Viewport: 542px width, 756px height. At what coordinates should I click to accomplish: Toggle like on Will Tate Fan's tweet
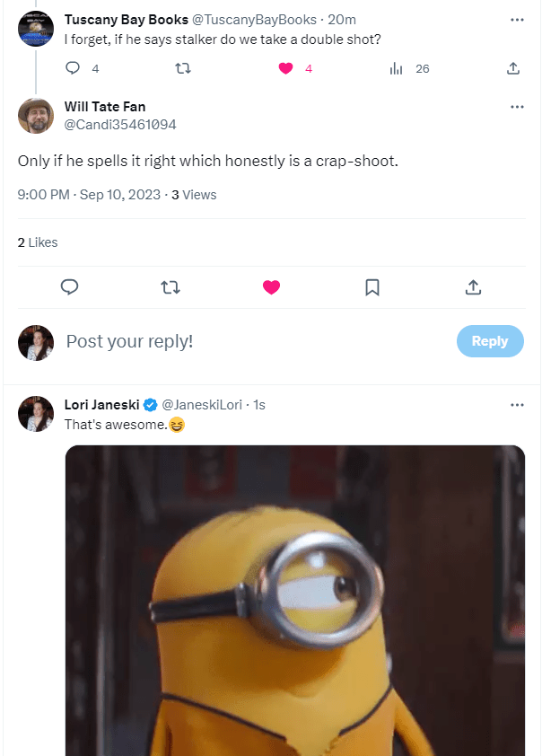(271, 287)
